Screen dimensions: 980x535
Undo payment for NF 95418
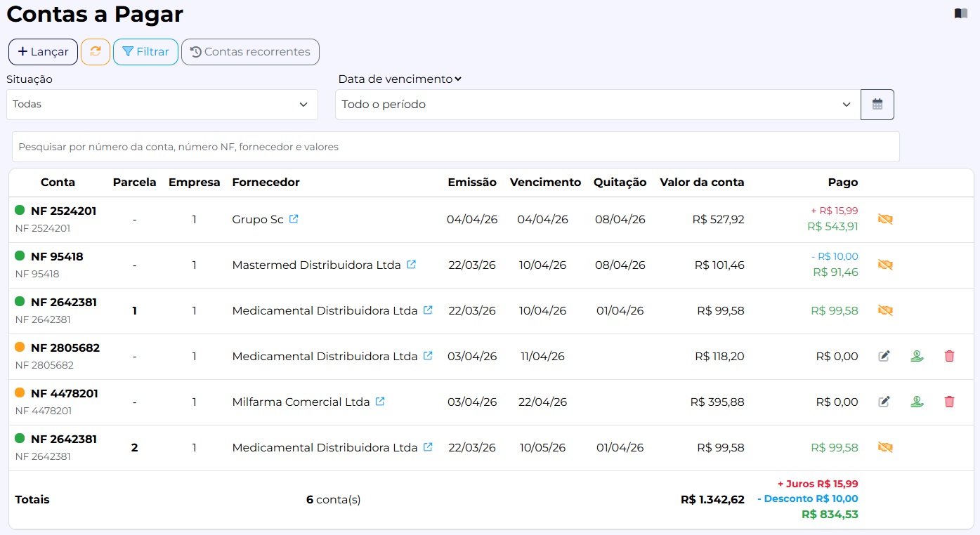click(885, 265)
